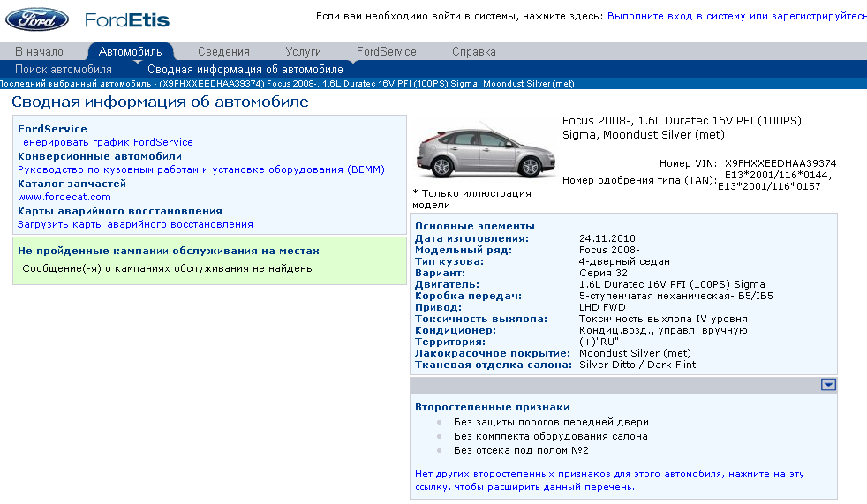Open the BEMM body works guide link
Screen dimensions: 867x504
click(x=201, y=169)
